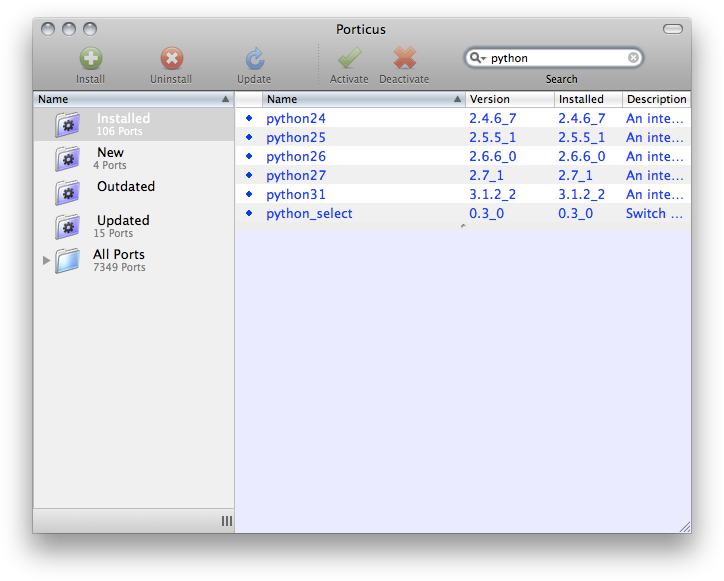Viewport: 724px width, 581px height.
Task: Open the Outdated category
Action: pos(134,192)
